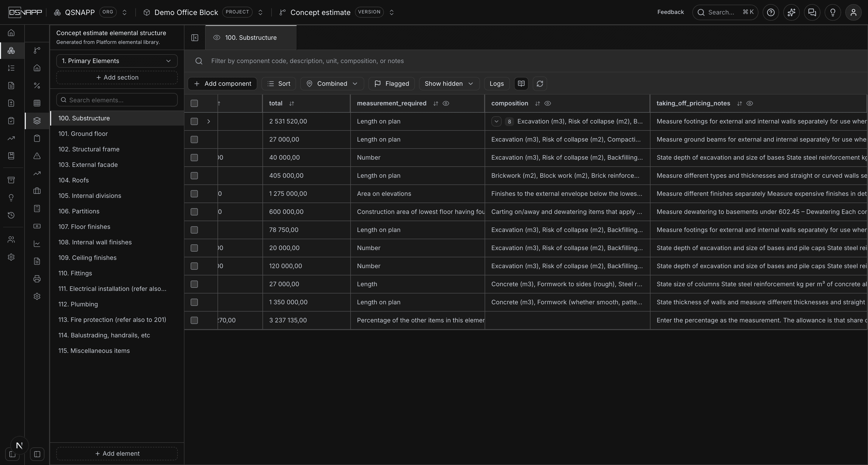Collapse the side panel toggle icon

195,38
